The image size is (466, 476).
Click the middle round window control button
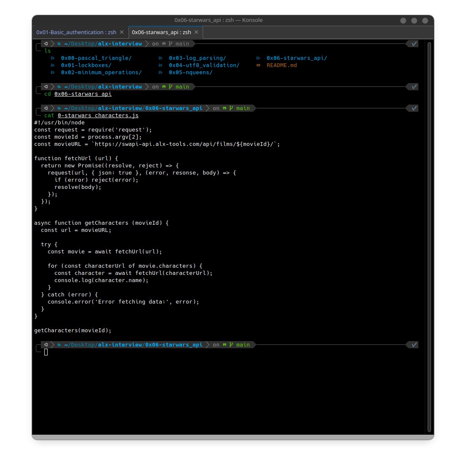(414, 21)
